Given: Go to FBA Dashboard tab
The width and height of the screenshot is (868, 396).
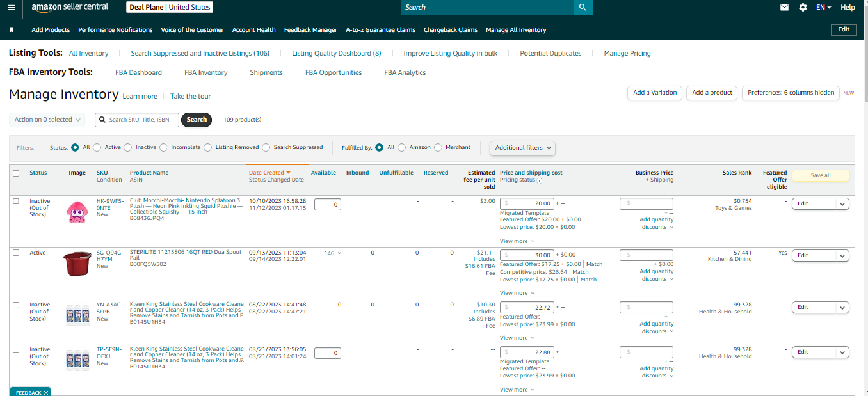Looking at the screenshot, I should (138, 73).
